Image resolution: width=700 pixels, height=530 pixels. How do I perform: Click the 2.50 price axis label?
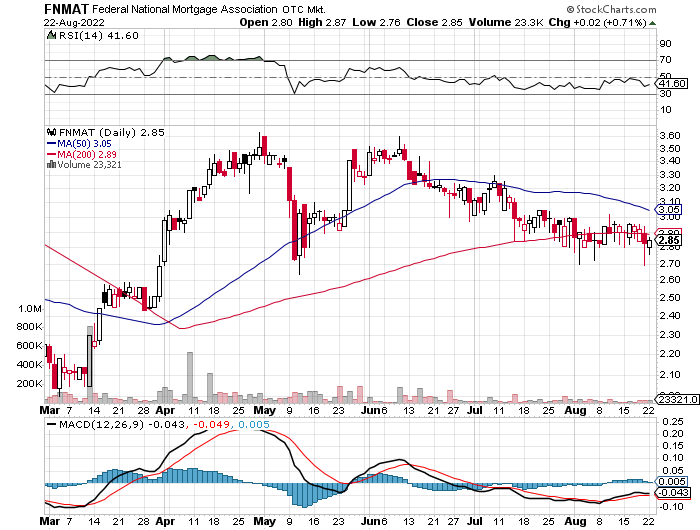click(x=670, y=297)
